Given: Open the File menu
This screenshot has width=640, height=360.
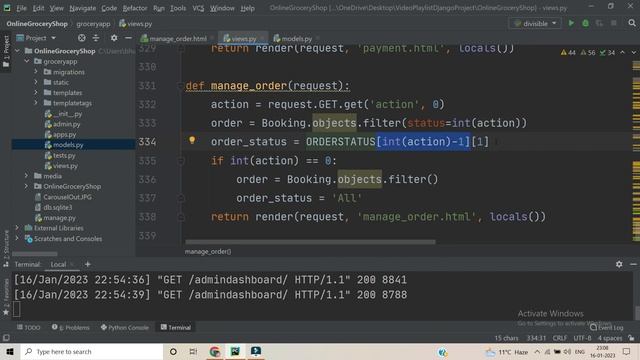Looking at the screenshot, I should 21,8.
